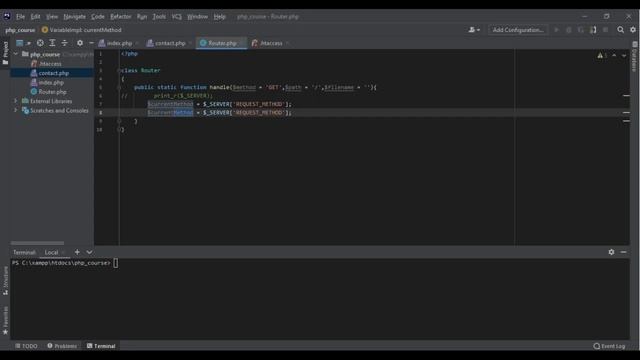Click $currentMethod variable on line 7
640x360 pixels.
170,104
